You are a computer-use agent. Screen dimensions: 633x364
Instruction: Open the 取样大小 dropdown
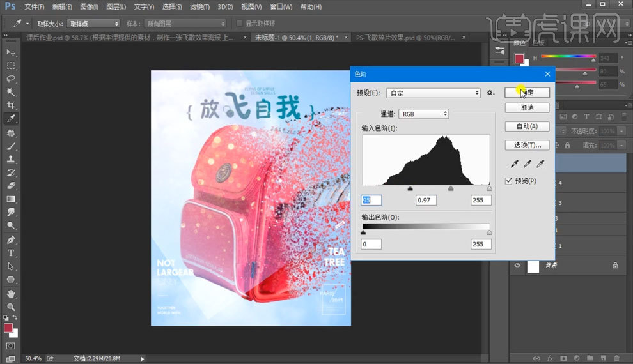point(93,24)
